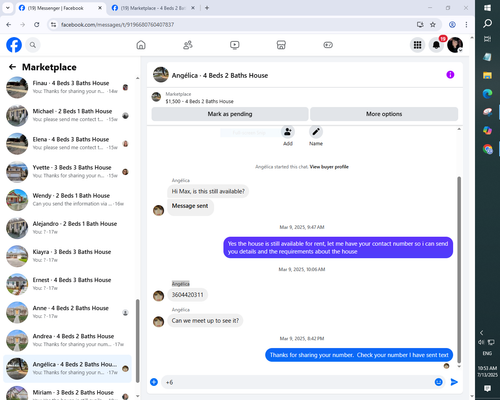Open a new browser tab

[x=207, y=8]
